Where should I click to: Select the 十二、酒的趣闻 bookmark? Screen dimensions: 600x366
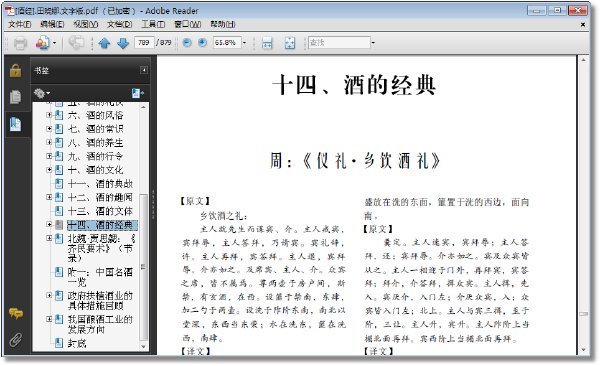tap(100, 197)
